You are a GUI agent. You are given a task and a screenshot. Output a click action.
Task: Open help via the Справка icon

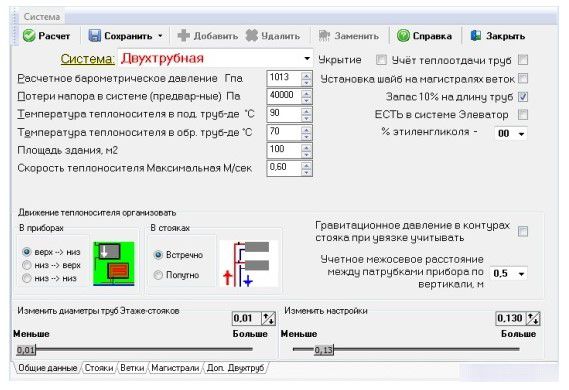pos(403,36)
